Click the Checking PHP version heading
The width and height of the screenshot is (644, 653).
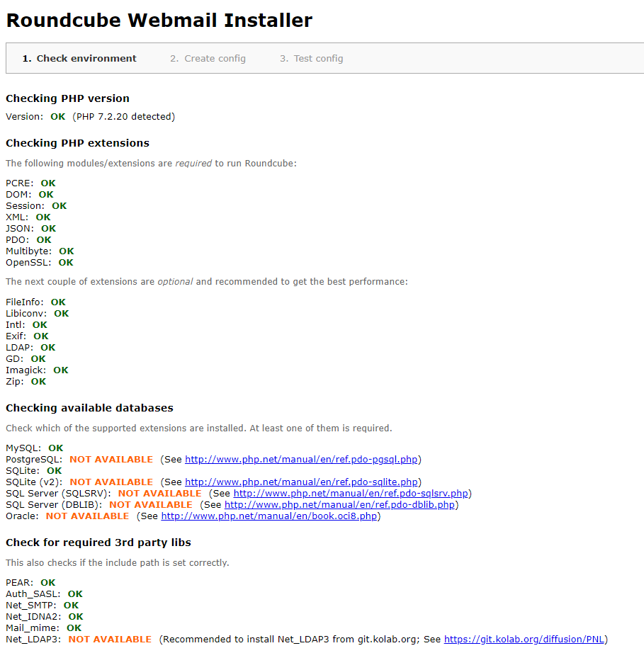[67, 98]
